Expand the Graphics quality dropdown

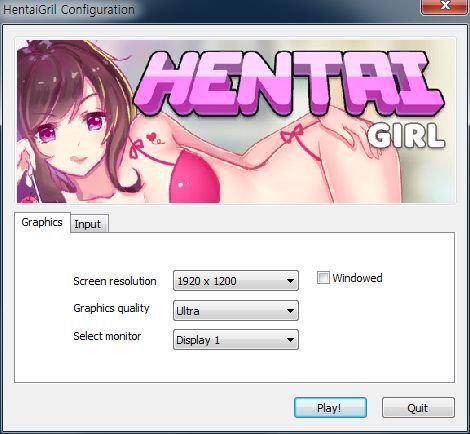236,311
